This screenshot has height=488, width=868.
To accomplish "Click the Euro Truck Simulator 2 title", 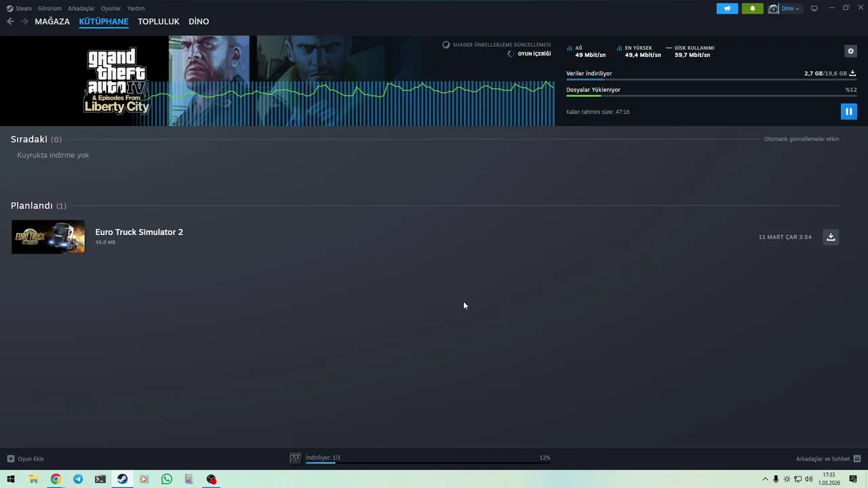I will 139,232.
